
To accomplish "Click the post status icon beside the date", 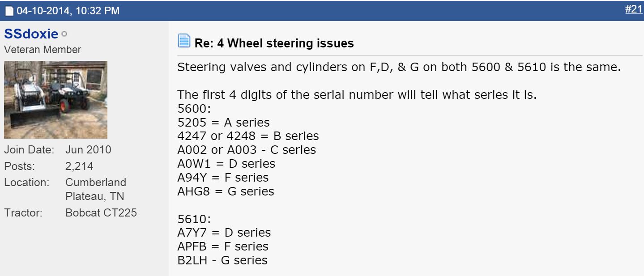I will (x=9, y=11).
